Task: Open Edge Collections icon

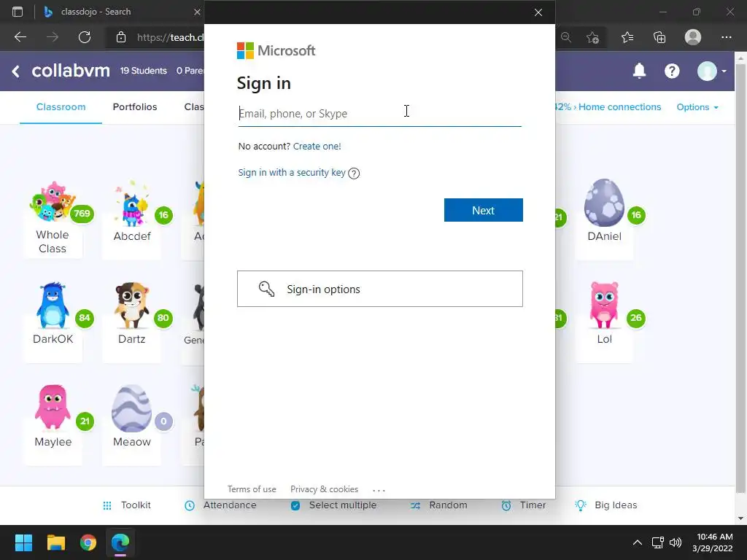Action: [659, 37]
